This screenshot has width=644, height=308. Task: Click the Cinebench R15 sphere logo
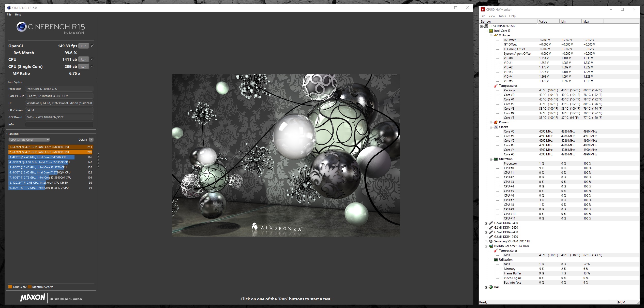pyautogui.click(x=22, y=27)
